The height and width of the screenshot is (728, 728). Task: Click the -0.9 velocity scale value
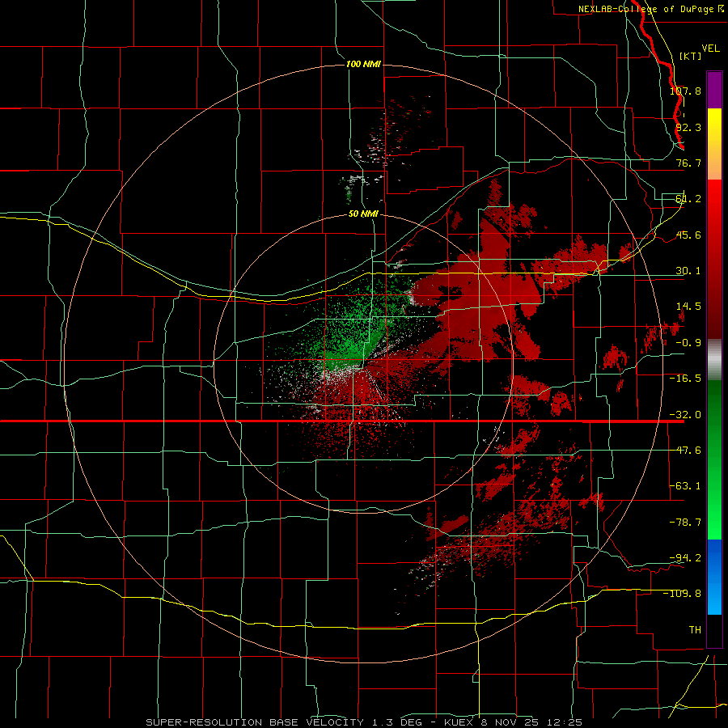[x=688, y=343]
